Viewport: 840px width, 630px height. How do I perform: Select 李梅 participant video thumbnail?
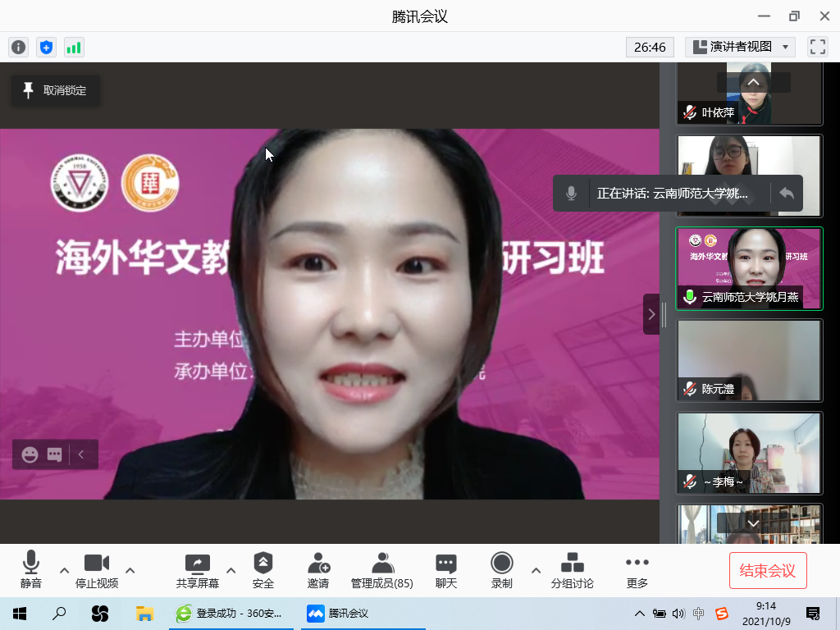coord(749,453)
